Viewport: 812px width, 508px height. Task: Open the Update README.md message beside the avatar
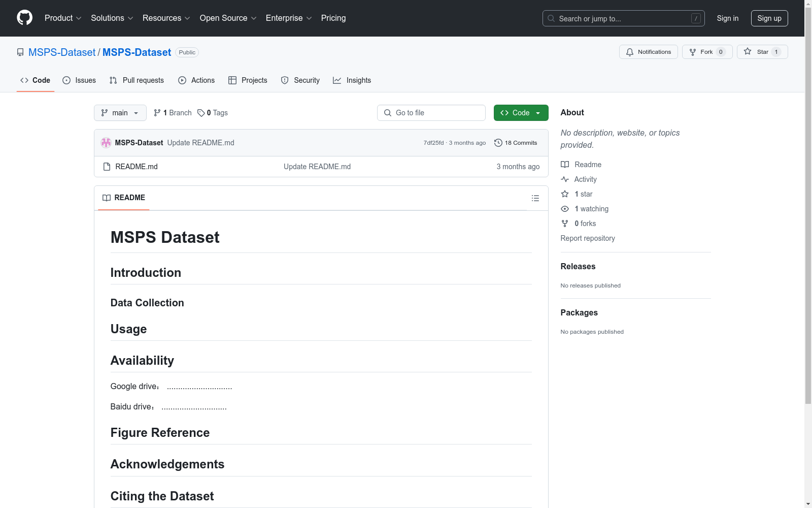click(200, 143)
